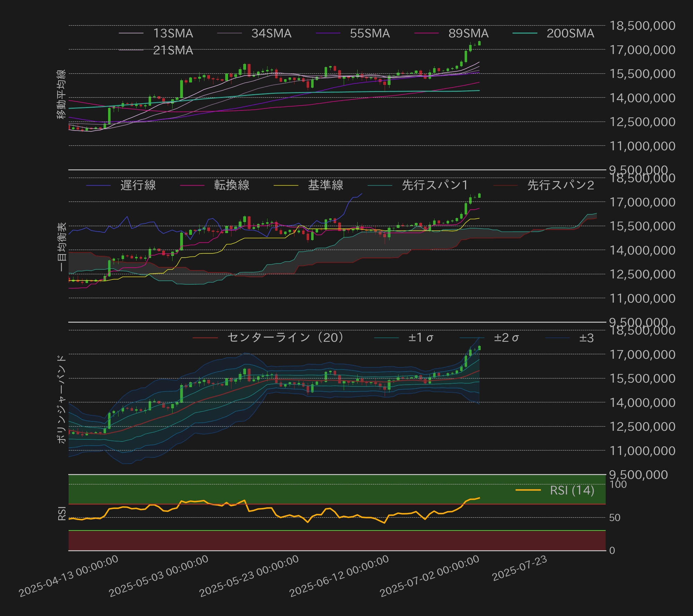
Task: Click the 遅行線 legend item
Action: tap(138, 185)
